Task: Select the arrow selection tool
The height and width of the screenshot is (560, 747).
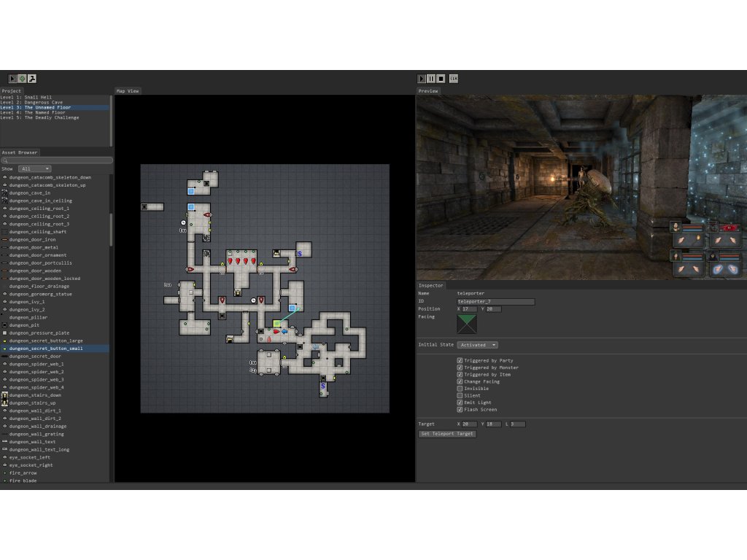Action: (12, 79)
